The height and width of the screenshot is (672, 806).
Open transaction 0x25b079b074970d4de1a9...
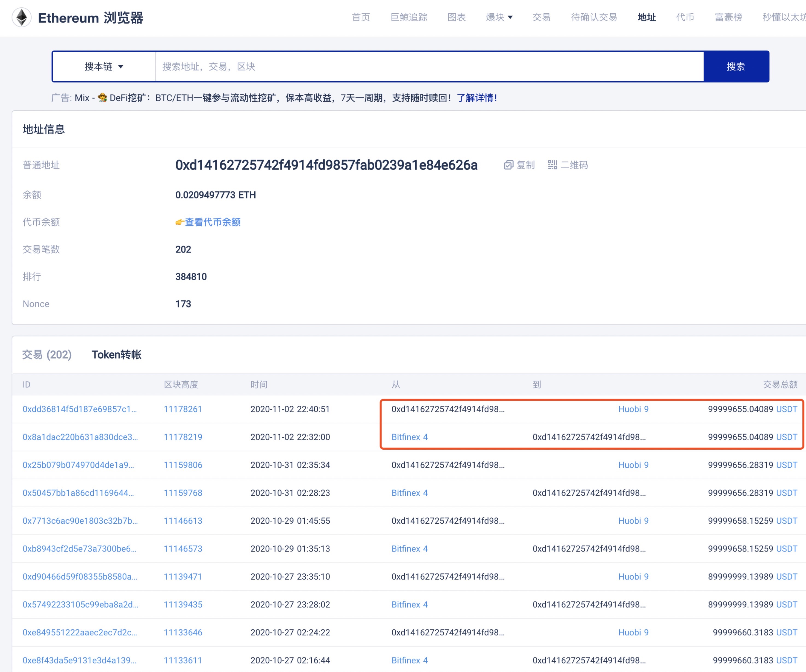(78, 465)
